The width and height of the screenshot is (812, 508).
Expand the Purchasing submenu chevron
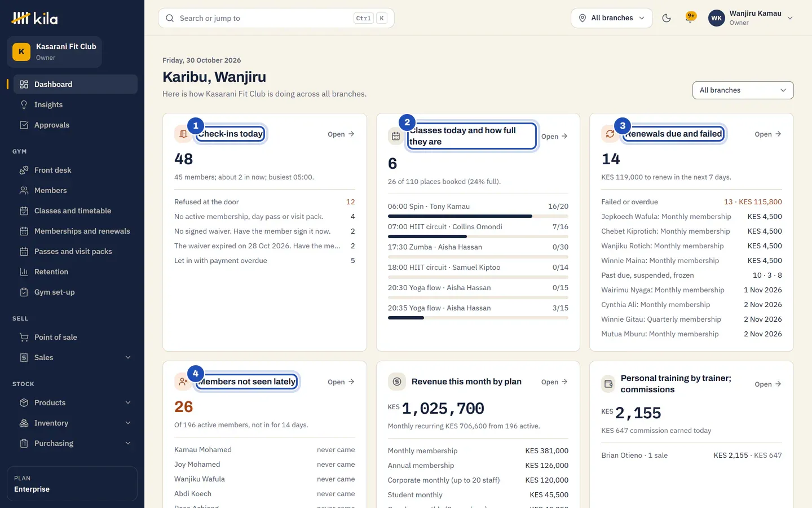click(128, 443)
